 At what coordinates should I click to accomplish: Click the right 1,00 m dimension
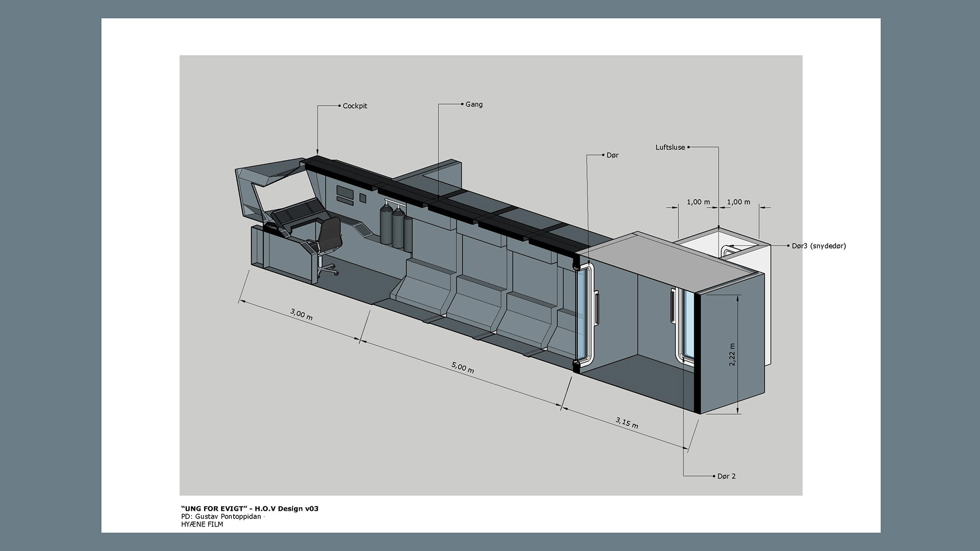coord(739,202)
